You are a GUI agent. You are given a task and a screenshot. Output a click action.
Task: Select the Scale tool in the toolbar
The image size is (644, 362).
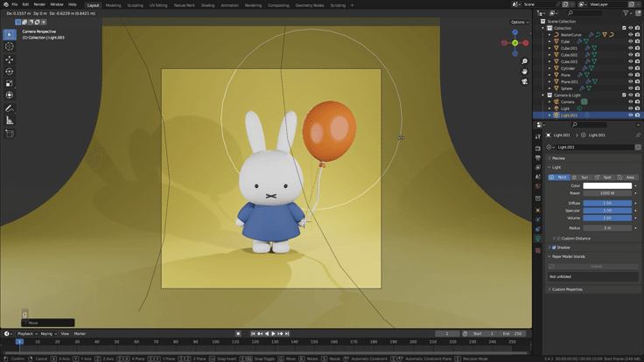[10, 83]
